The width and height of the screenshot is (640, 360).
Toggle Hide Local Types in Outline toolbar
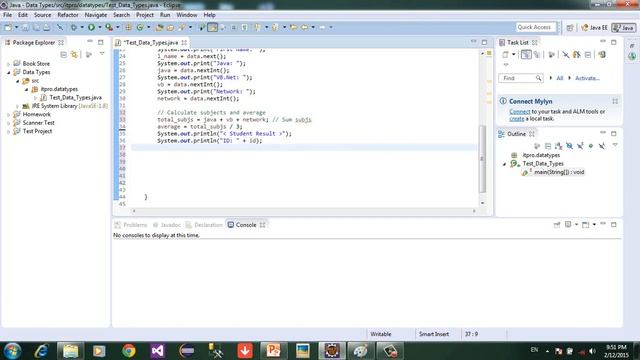point(602,146)
